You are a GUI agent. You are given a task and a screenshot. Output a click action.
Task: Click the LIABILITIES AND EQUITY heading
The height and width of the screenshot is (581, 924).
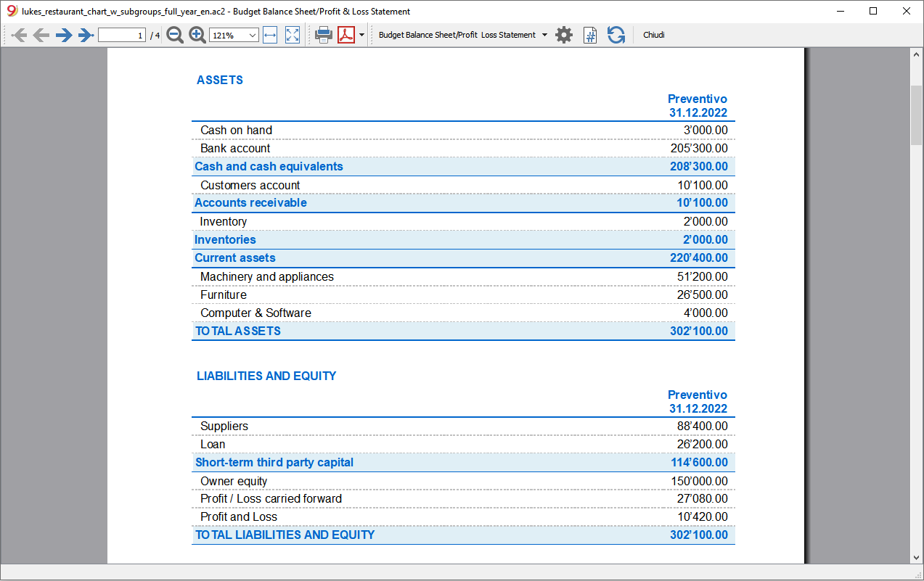(266, 376)
